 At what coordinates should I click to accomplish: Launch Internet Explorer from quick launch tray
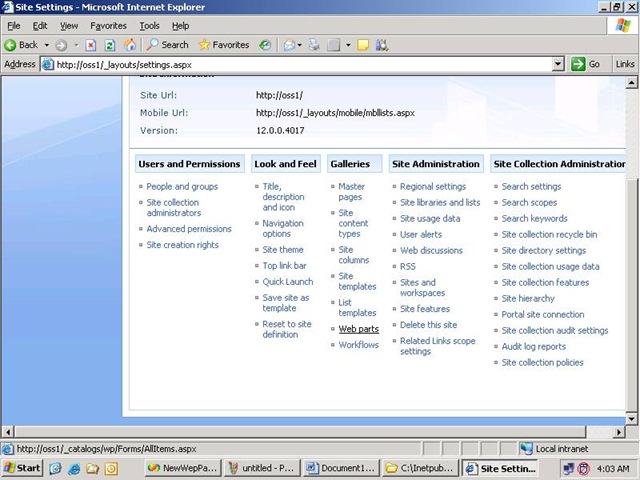tap(74, 468)
